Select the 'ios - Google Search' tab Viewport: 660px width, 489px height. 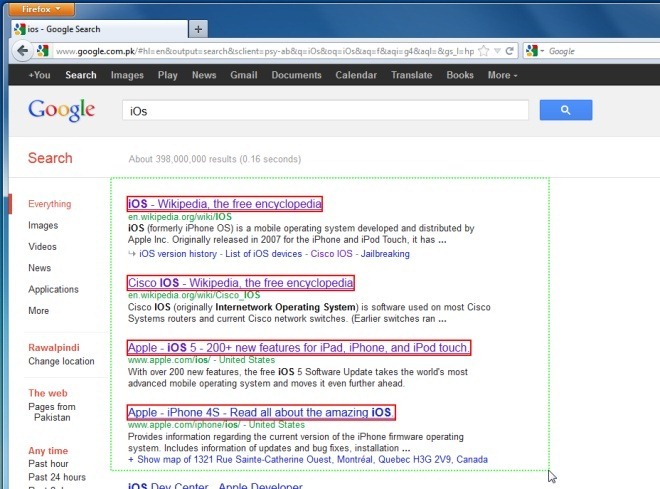[x=99, y=29]
